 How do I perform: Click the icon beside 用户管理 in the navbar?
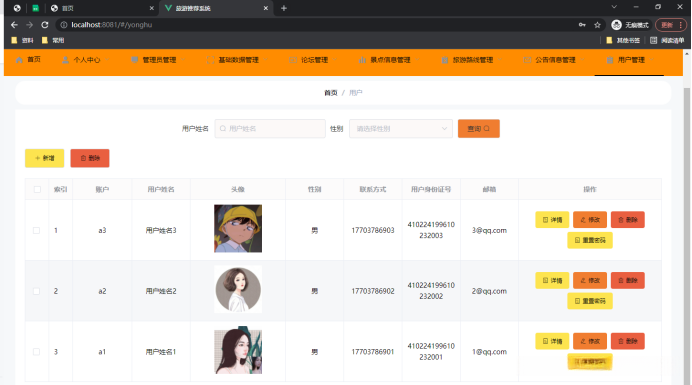(x=610, y=60)
